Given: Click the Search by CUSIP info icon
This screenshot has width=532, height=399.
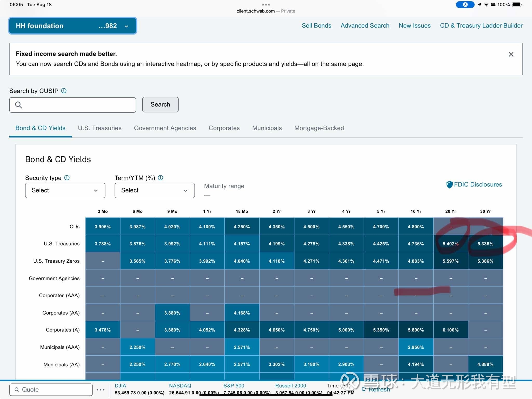Looking at the screenshot, I should coord(64,91).
